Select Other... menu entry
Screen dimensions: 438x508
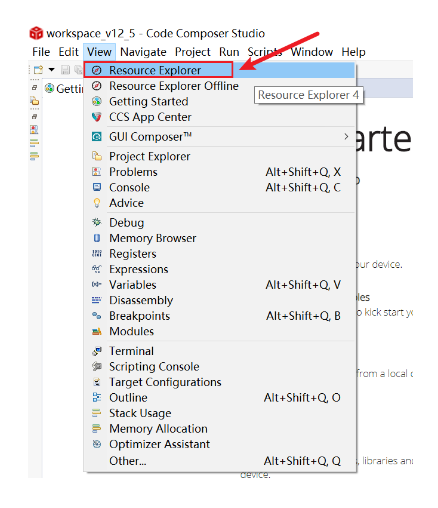click(220, 461)
